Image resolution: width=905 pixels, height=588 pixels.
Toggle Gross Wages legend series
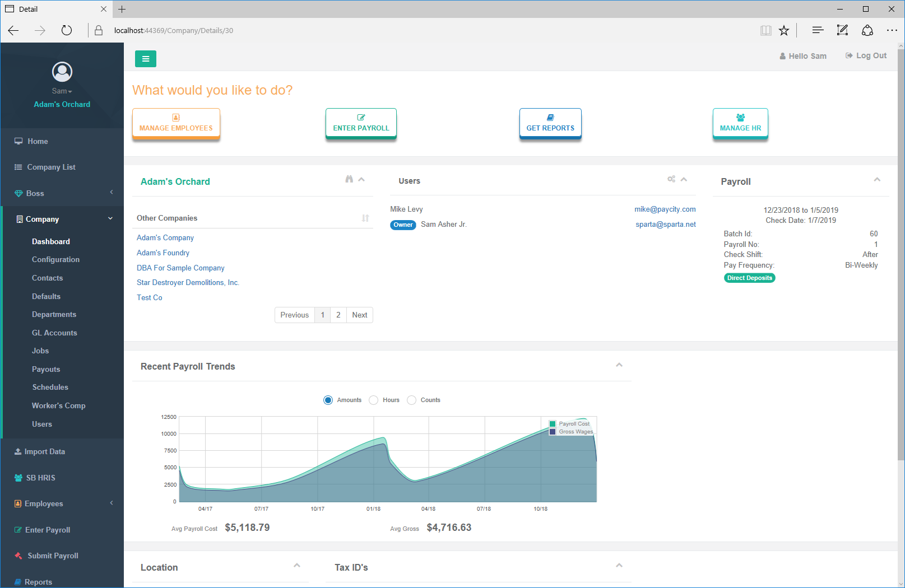tap(571, 432)
